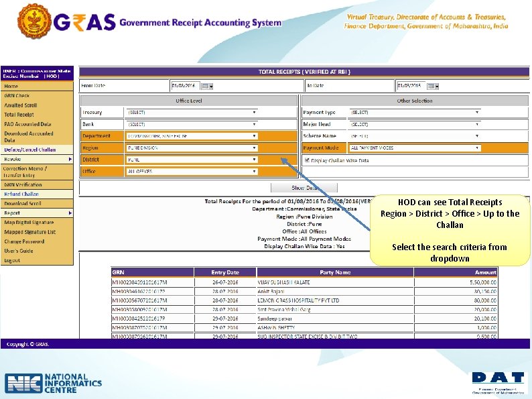Go to Home in sidebar
This screenshot has height=399, width=532.
pos(37,87)
